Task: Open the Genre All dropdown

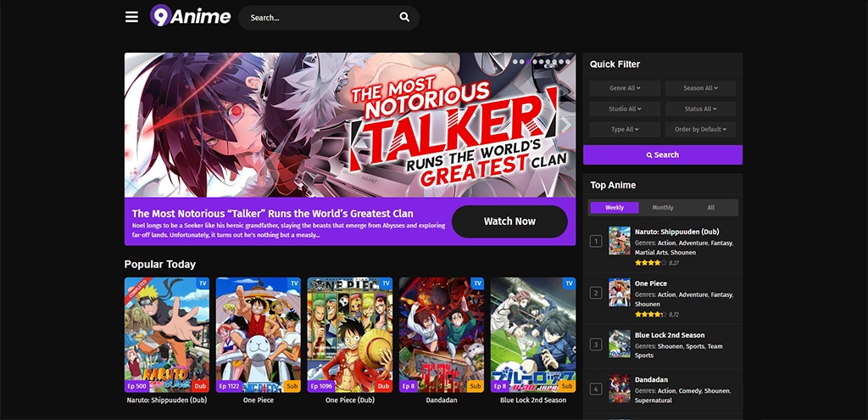Action: click(625, 88)
